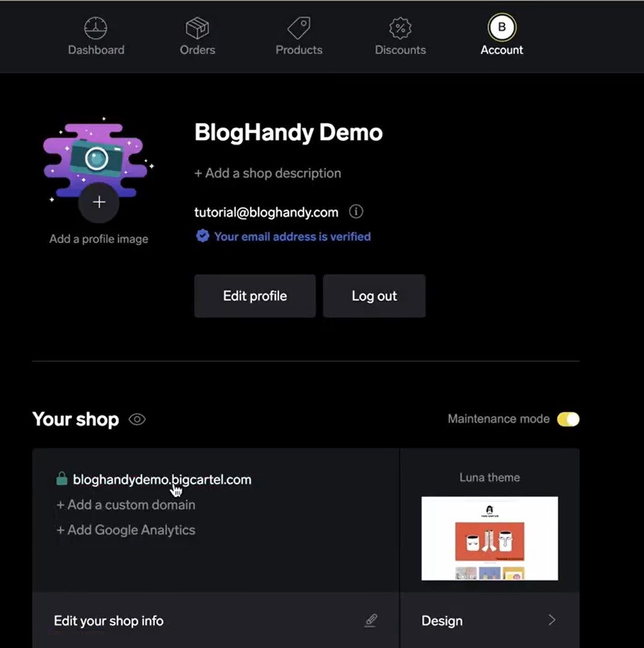Click the camera profile image placeholder

tap(96, 157)
